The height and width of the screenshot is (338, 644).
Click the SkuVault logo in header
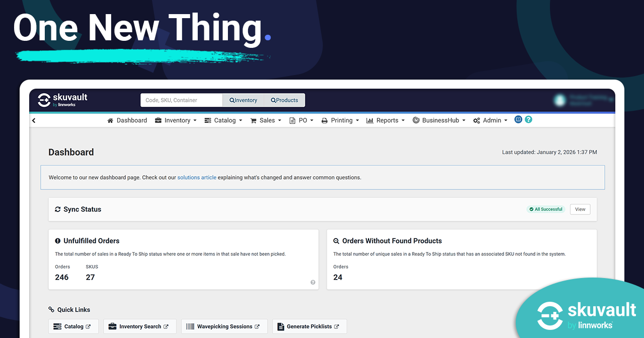pos(62,100)
